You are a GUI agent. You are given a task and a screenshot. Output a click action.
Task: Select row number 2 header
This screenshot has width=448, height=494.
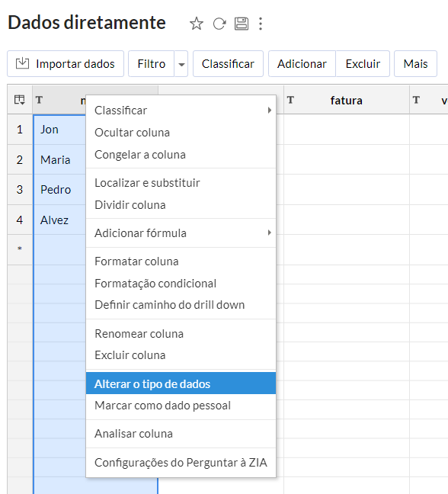(x=20, y=160)
